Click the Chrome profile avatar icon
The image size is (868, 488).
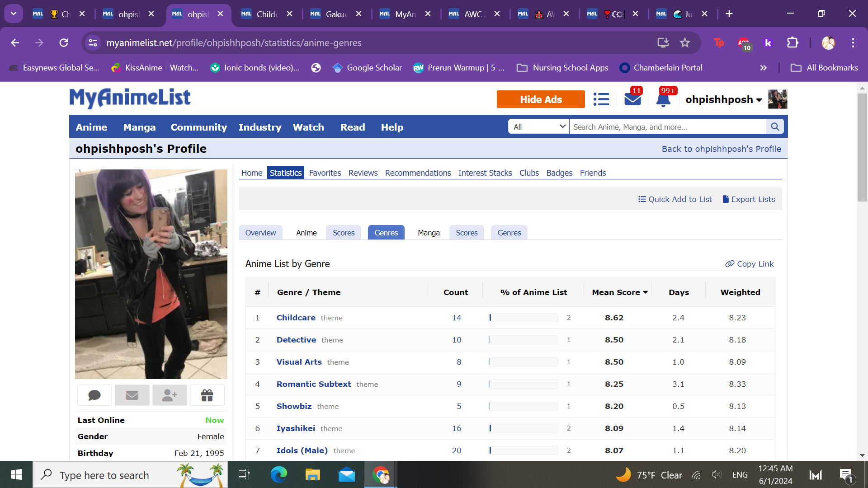click(828, 42)
